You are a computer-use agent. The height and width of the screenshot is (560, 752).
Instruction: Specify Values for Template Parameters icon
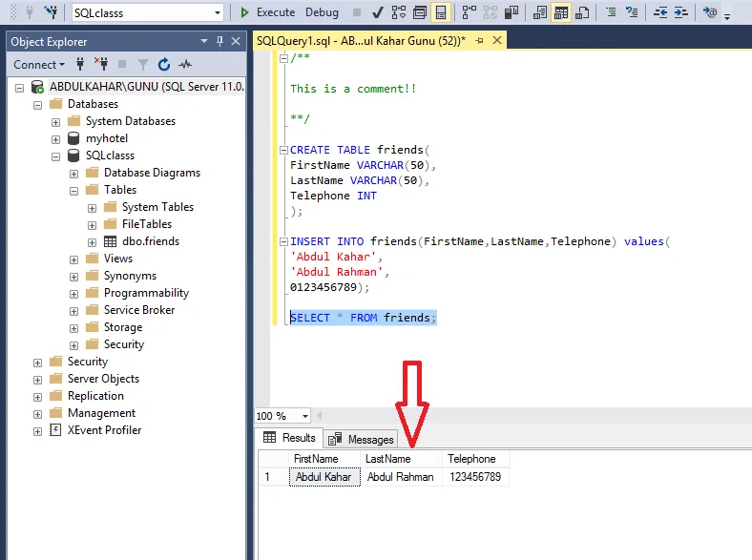710,12
